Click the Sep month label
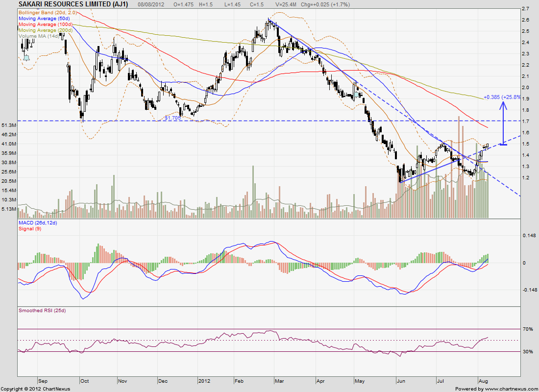Viewport: 539px width, 392px height. point(43,381)
